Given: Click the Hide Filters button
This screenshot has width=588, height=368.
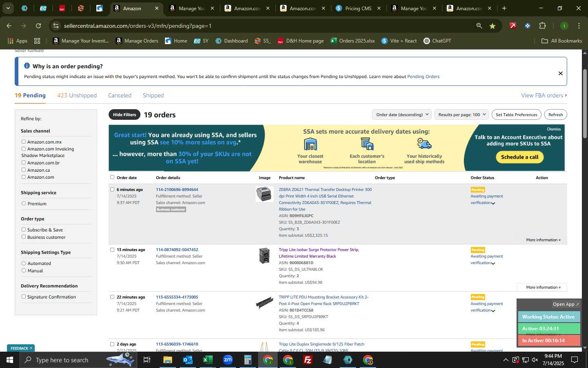Looking at the screenshot, I should tap(125, 114).
